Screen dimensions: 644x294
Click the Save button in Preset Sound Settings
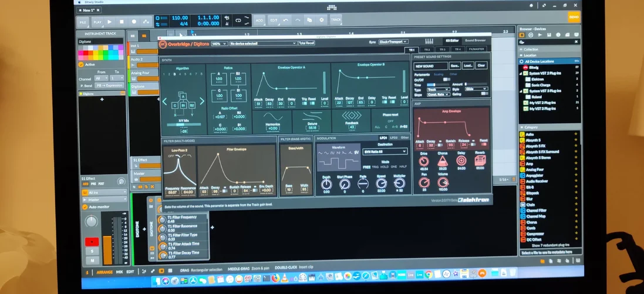(454, 66)
